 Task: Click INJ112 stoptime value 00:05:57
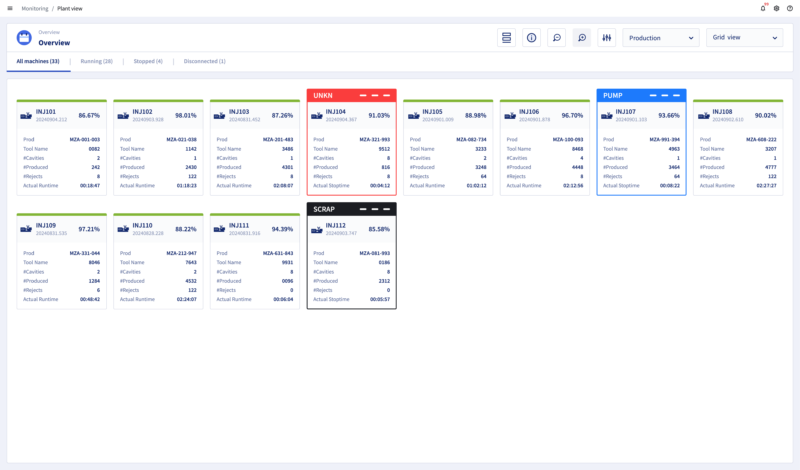380,300
